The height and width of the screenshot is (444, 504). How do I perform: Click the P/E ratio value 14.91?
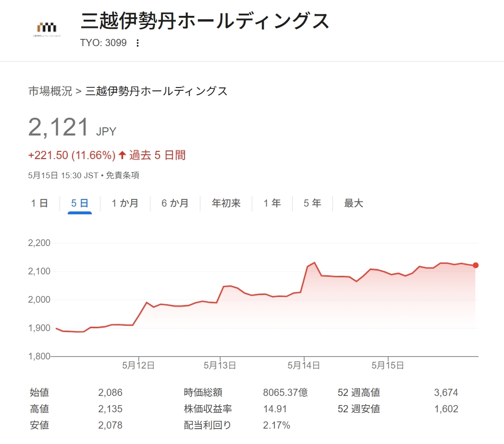[275, 409]
